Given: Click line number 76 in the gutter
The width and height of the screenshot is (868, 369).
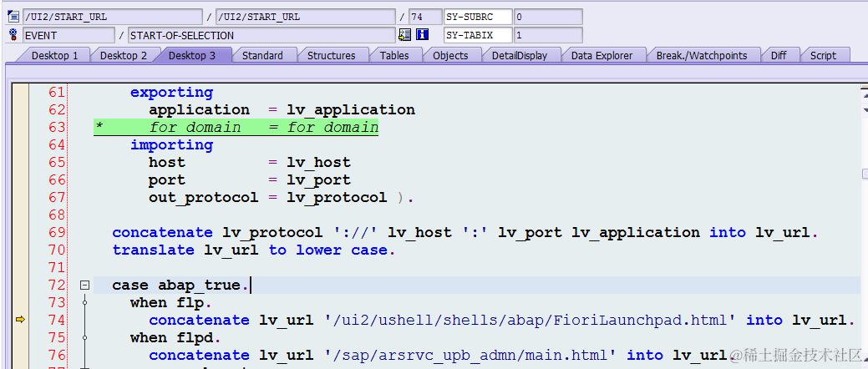Looking at the screenshot, I should point(57,355).
